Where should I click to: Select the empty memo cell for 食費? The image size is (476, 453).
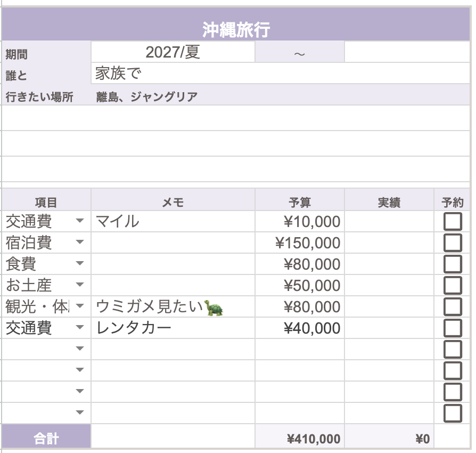pyautogui.click(x=173, y=264)
